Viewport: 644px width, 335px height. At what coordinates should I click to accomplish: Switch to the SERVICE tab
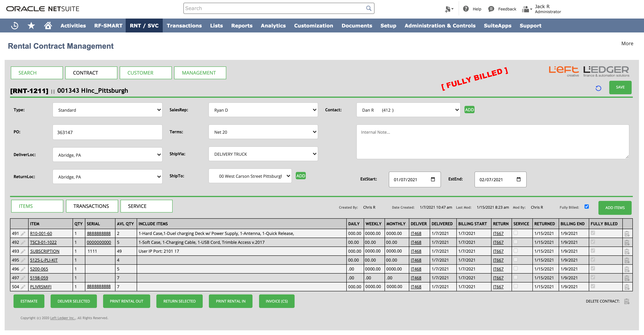click(146, 206)
